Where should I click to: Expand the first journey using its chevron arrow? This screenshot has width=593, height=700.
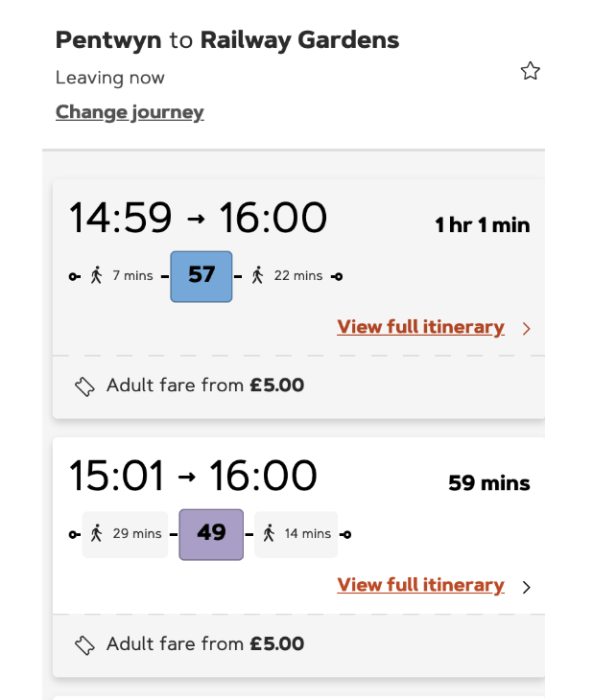click(x=526, y=329)
